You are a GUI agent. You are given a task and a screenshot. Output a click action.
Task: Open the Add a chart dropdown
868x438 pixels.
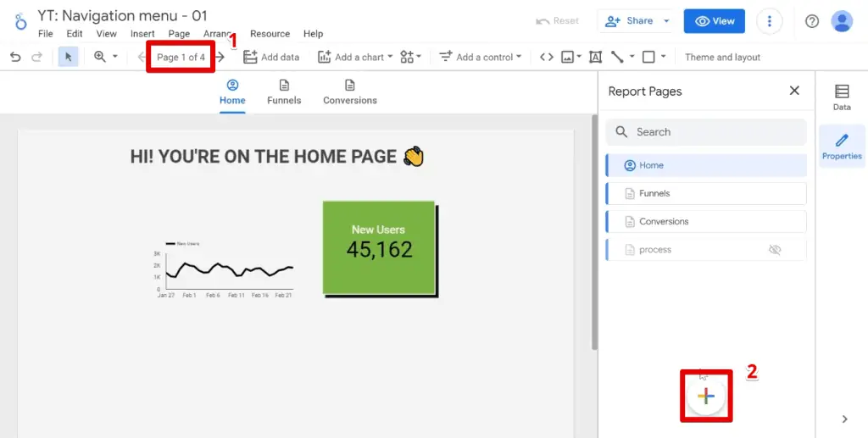click(x=355, y=57)
